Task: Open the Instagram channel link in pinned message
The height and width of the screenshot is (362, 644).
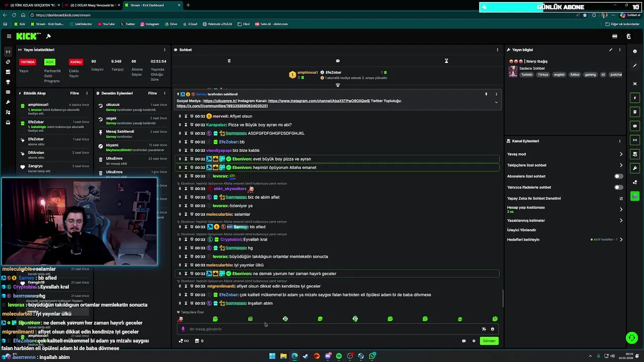Action: [x=319, y=101]
